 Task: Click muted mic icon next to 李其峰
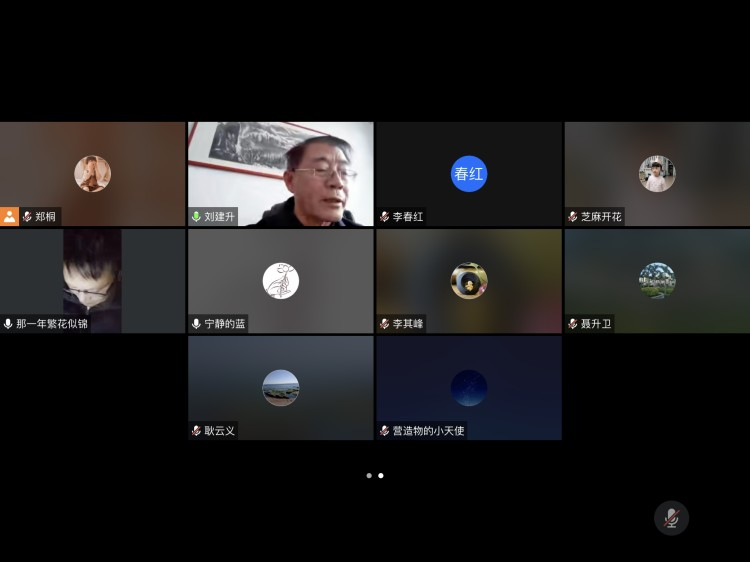[385, 324]
